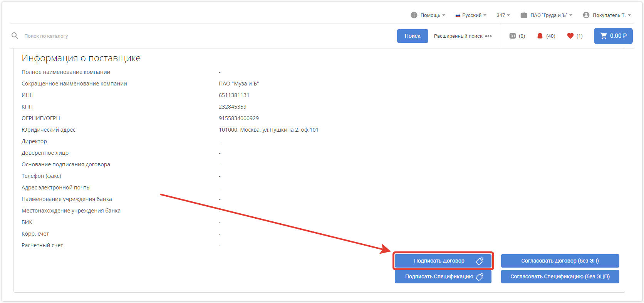The height and width of the screenshot is (303, 644).
Task: Open the comparison list icon showing (0)
Action: coord(512,36)
